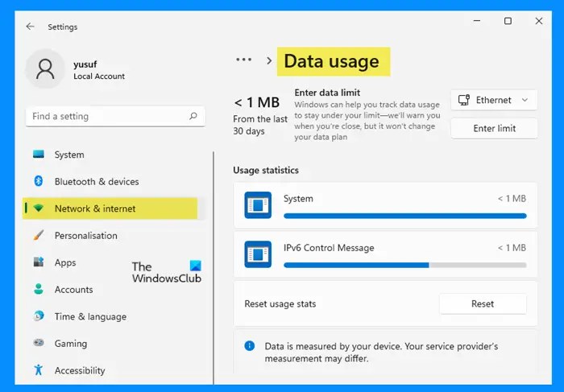Click the Enter limit button
Screen dimensions: 564x392
pyautogui.click(x=494, y=128)
